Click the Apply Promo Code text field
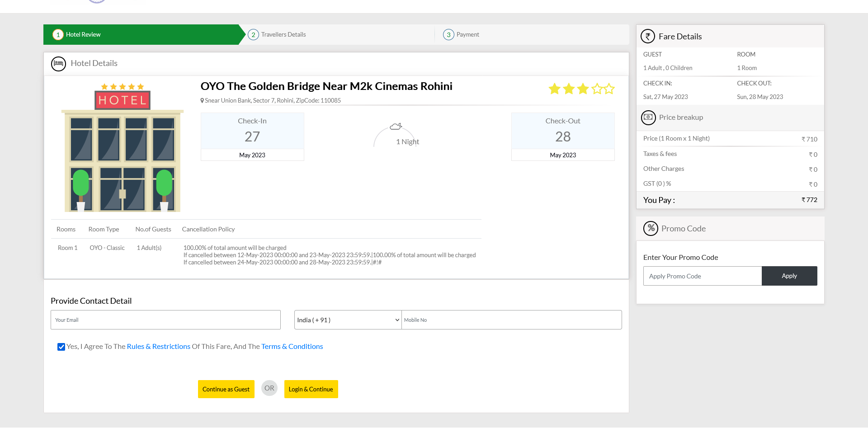The height and width of the screenshot is (428, 868). 703,276
